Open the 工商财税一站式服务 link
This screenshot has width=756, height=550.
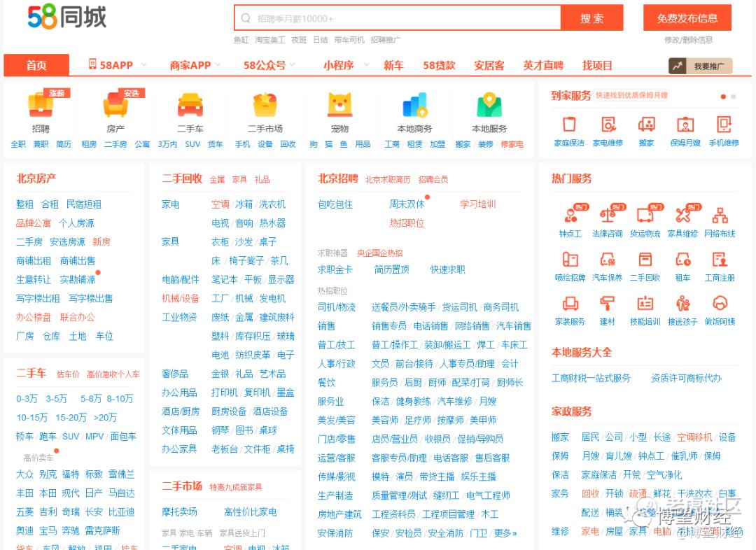(591, 378)
